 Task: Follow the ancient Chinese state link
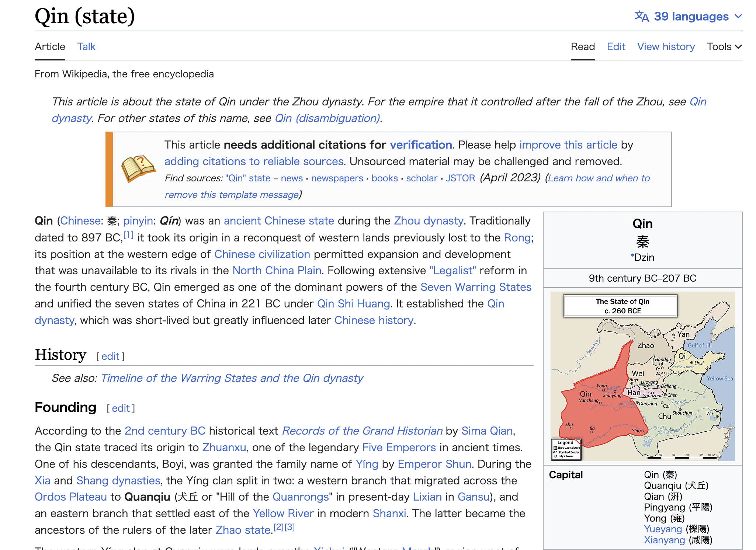tap(279, 220)
